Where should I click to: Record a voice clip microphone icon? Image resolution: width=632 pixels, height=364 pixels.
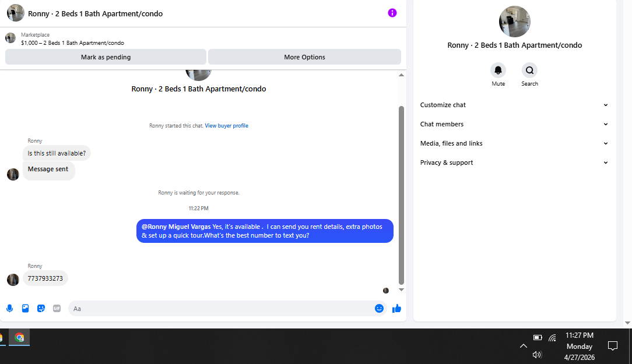tap(10, 309)
